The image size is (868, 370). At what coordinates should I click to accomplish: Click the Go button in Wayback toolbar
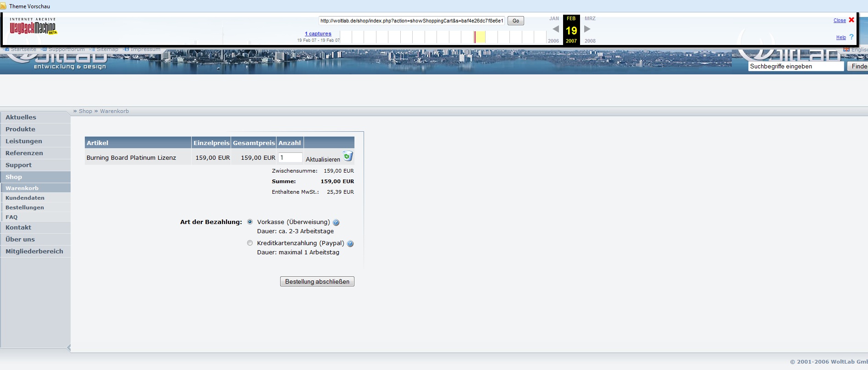click(x=515, y=21)
